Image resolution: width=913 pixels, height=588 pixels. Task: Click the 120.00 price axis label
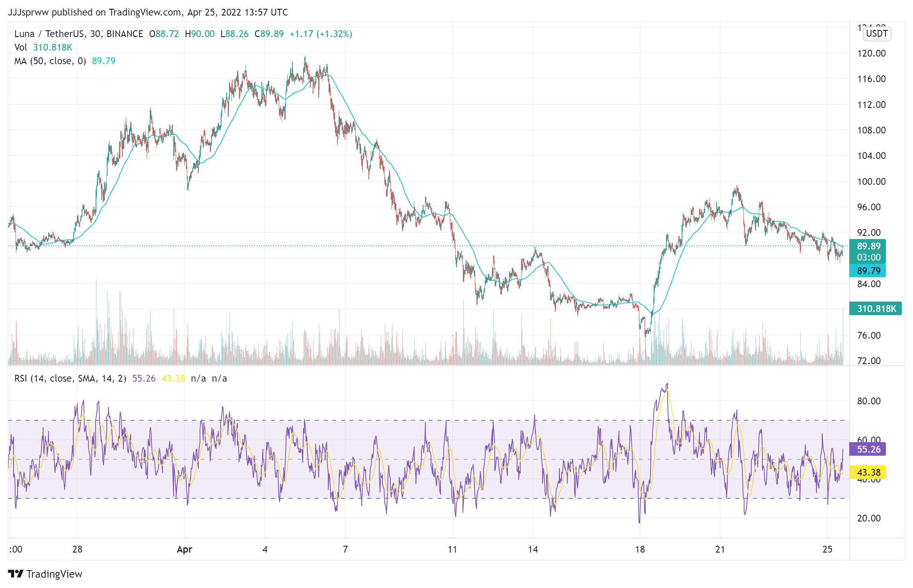[x=871, y=53]
